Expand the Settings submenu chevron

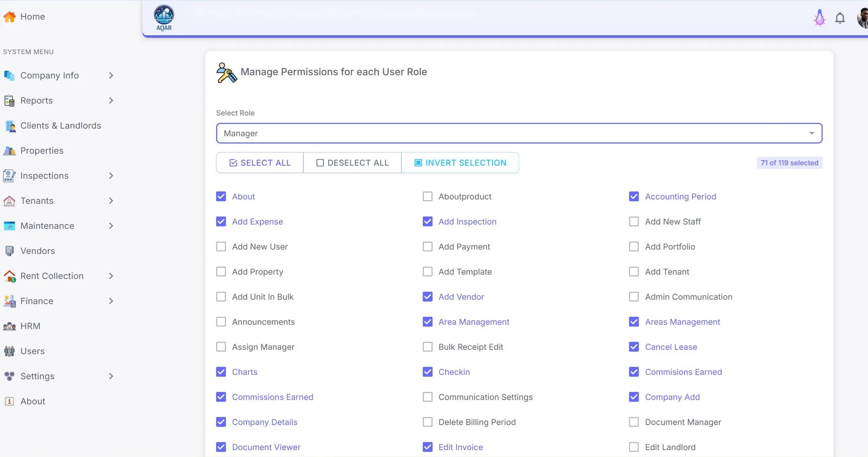coord(111,376)
